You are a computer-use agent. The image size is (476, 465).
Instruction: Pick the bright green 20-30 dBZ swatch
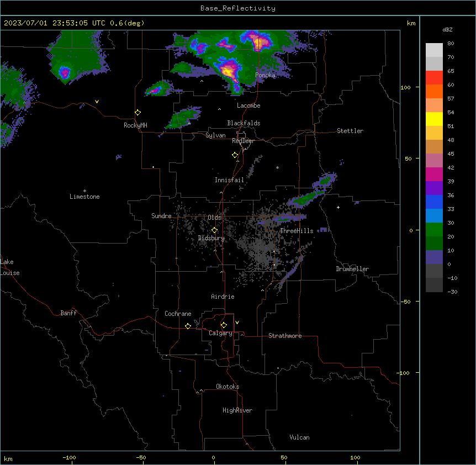[x=434, y=230]
